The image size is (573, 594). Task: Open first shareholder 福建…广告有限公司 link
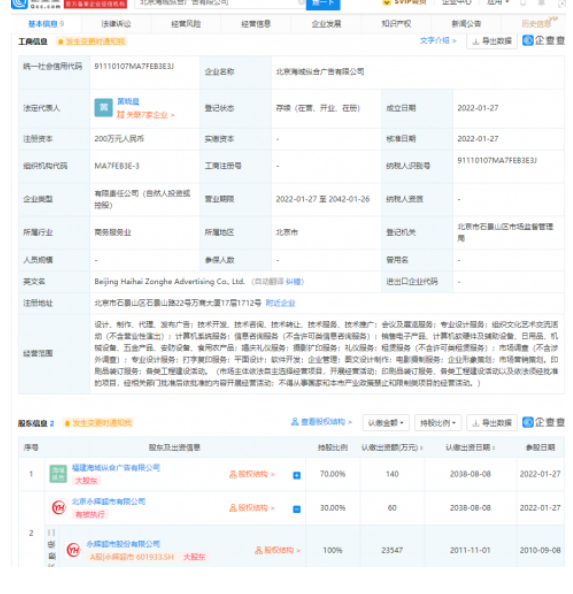pyautogui.click(x=116, y=468)
